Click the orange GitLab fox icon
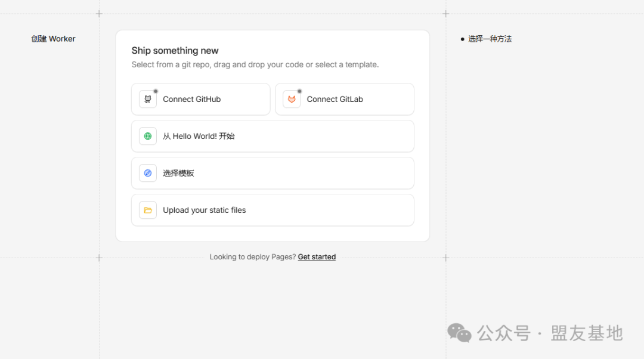Screen dimensions: 644x359 coord(292,100)
